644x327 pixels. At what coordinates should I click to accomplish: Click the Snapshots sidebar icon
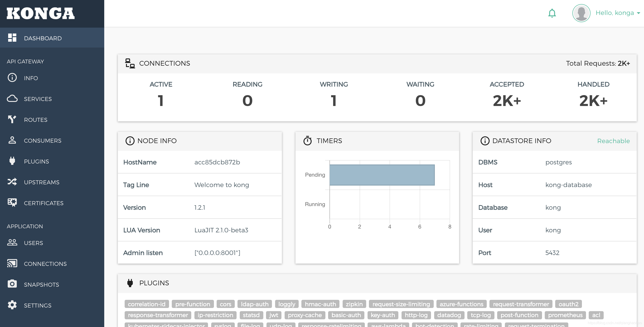click(12, 284)
